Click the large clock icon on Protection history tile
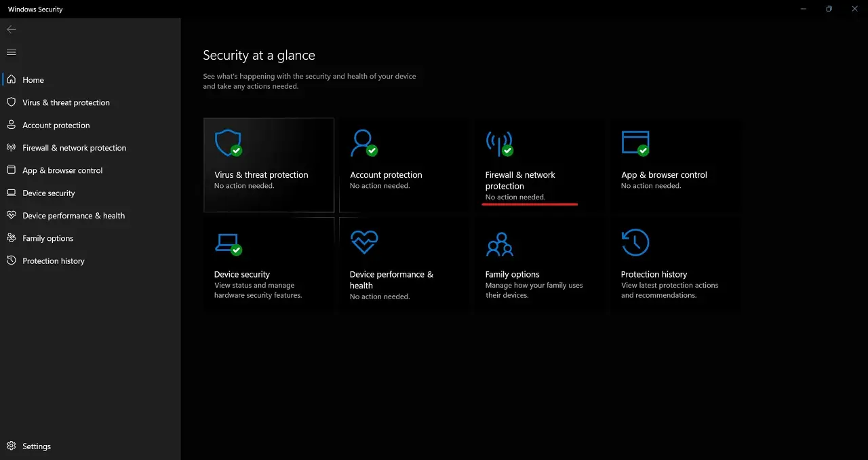This screenshot has width=868, height=460. coord(635,243)
